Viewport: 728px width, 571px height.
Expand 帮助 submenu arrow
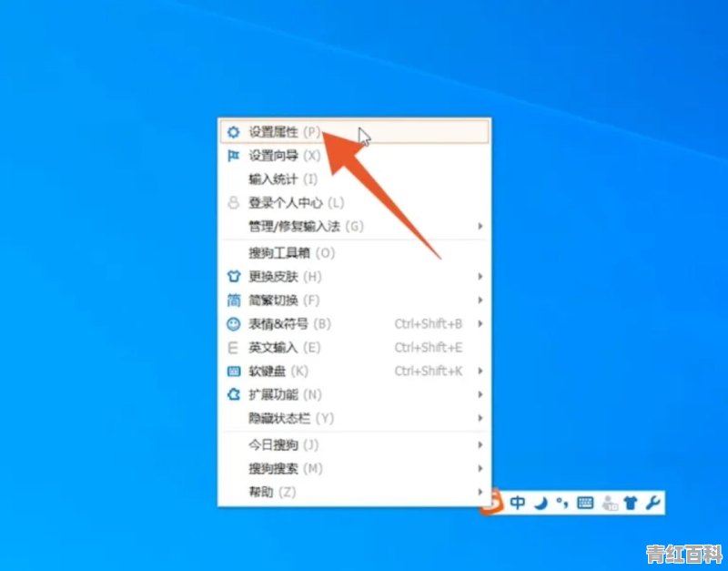[480, 492]
